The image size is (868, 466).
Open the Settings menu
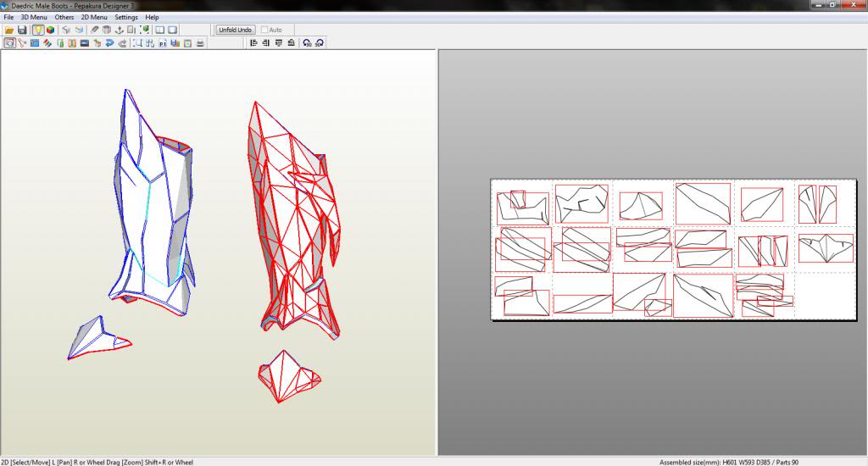click(x=126, y=17)
